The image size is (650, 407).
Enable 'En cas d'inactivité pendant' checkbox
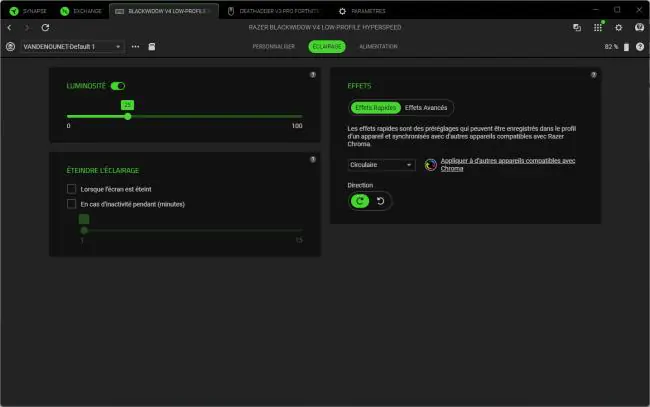coord(71,204)
